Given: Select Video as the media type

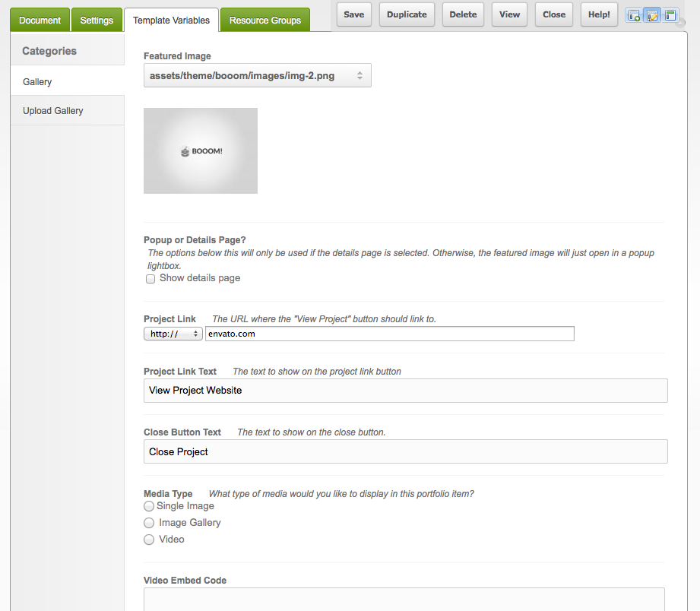Looking at the screenshot, I should (x=149, y=540).
